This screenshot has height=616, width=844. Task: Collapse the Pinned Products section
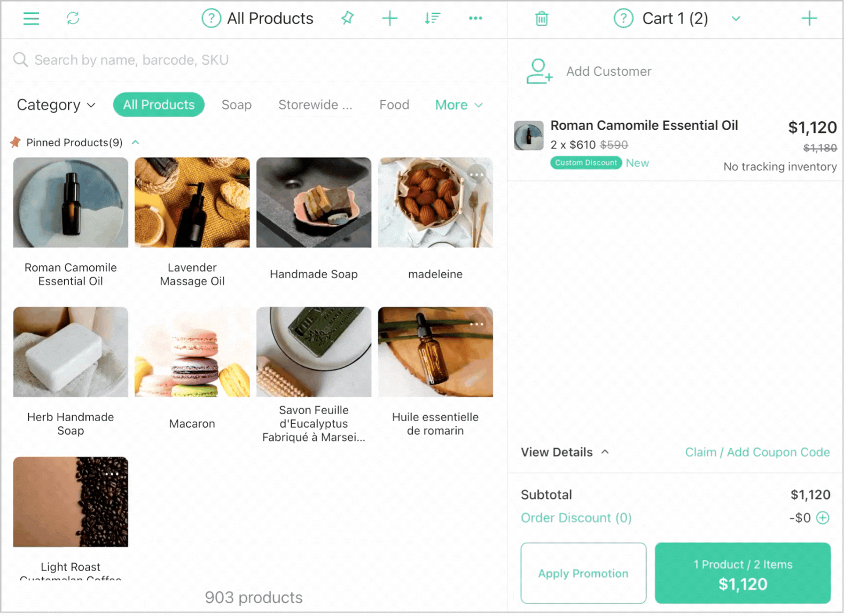(x=136, y=143)
